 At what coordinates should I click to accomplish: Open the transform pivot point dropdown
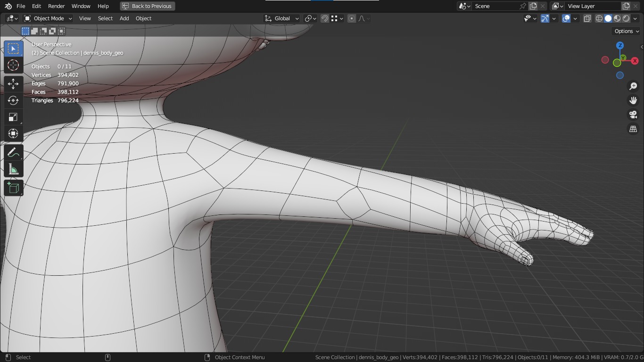(x=310, y=18)
